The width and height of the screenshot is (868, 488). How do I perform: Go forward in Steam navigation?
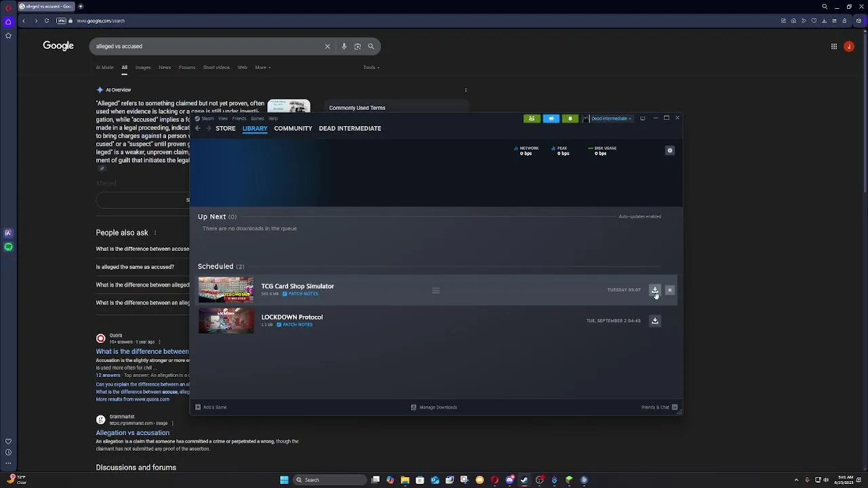(x=208, y=128)
